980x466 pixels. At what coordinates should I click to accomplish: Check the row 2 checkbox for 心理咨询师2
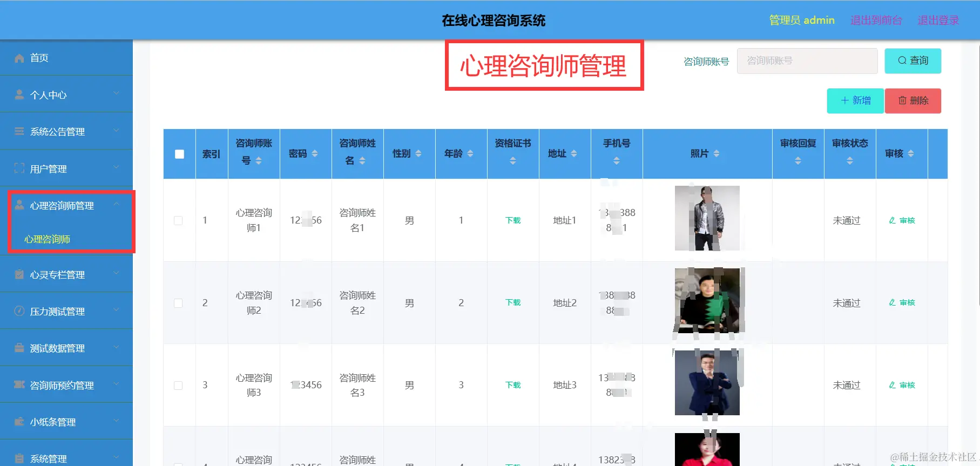[x=178, y=303]
